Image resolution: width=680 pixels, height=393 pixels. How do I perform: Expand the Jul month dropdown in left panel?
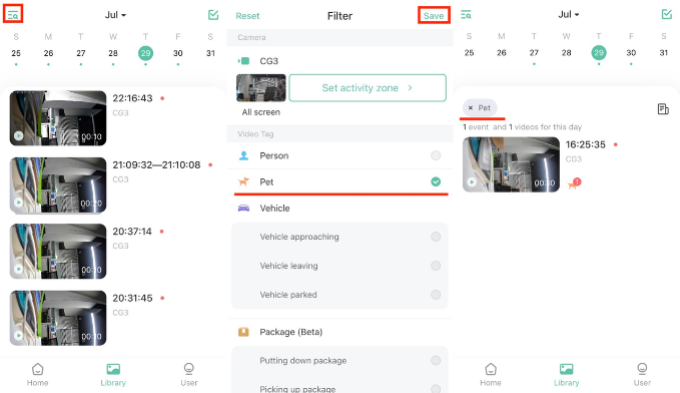(x=115, y=15)
